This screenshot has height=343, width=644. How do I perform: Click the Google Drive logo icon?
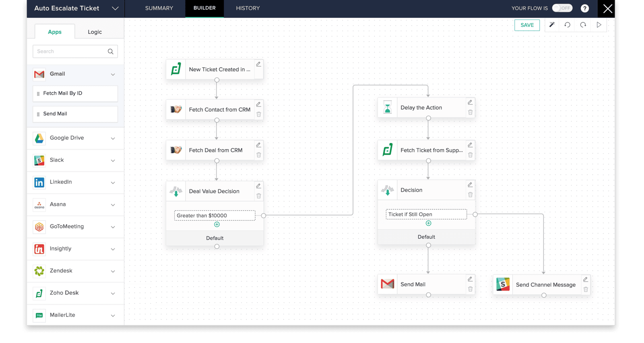(x=39, y=138)
